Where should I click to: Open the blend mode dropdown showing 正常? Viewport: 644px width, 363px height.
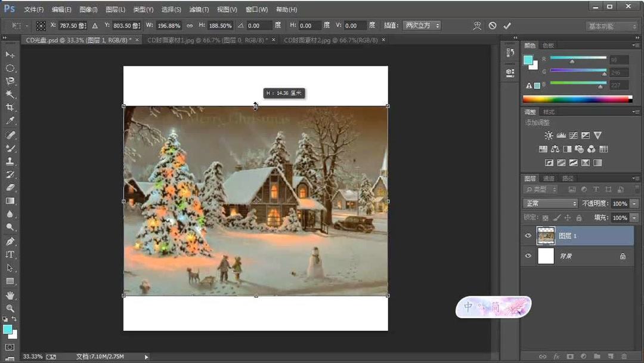(549, 203)
